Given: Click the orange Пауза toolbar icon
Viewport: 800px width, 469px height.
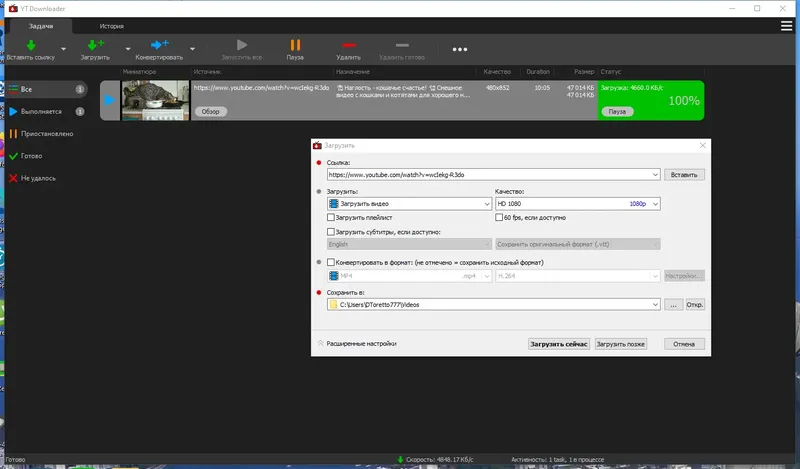Looking at the screenshot, I should (295, 45).
